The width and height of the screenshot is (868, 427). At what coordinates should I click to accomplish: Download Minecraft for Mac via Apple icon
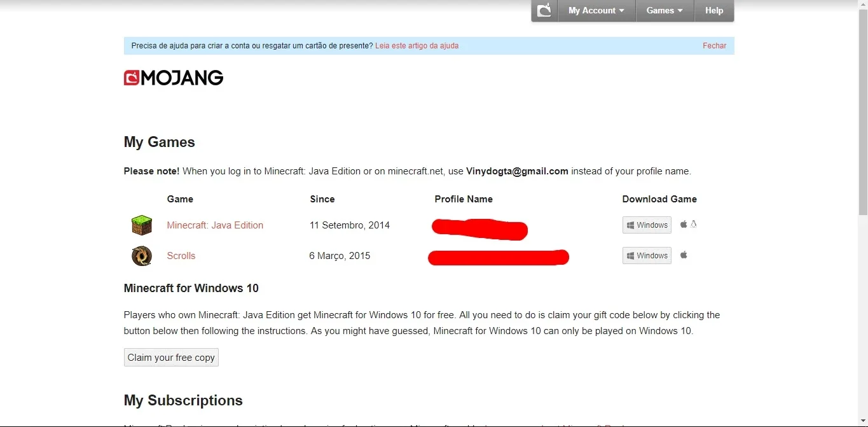pos(684,224)
